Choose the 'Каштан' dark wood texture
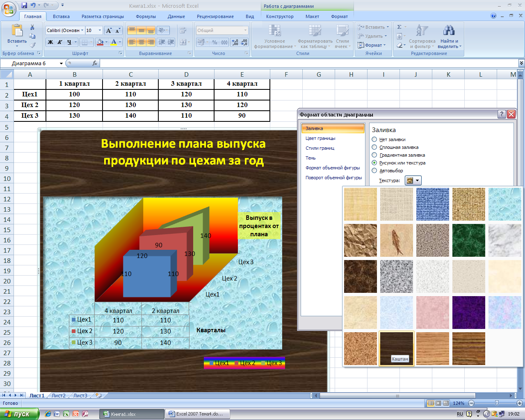Viewport: 525px width, 420px height. [397, 349]
